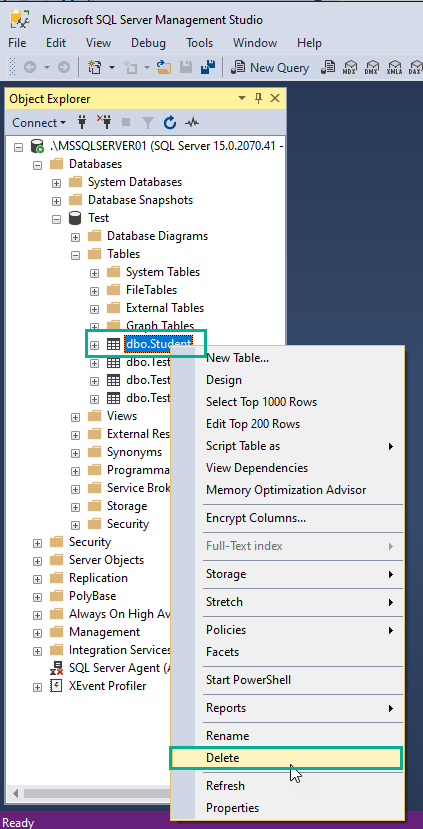Screen dimensions: 423x829
Task: Open the Tools menu
Action: 199,43
